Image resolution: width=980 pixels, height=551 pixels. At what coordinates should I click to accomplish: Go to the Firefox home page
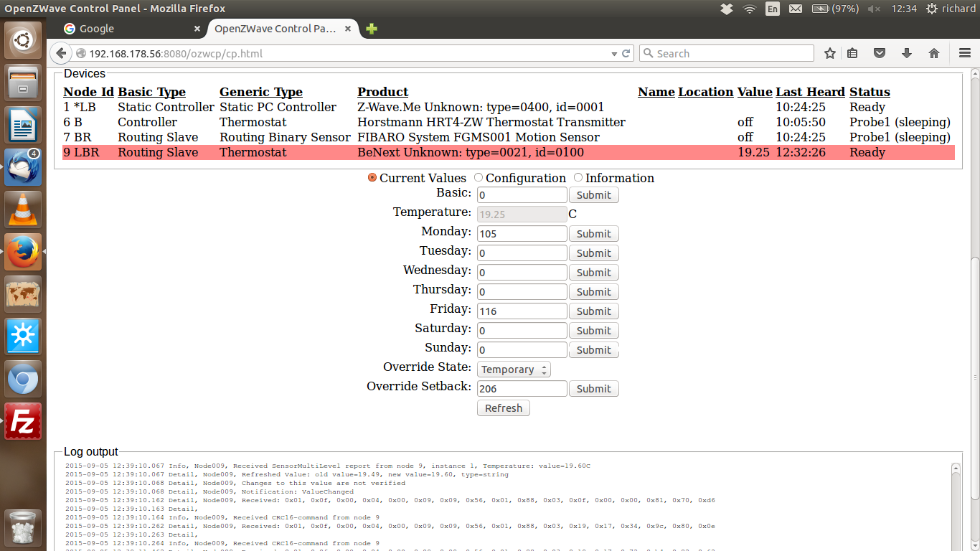pyautogui.click(x=934, y=53)
